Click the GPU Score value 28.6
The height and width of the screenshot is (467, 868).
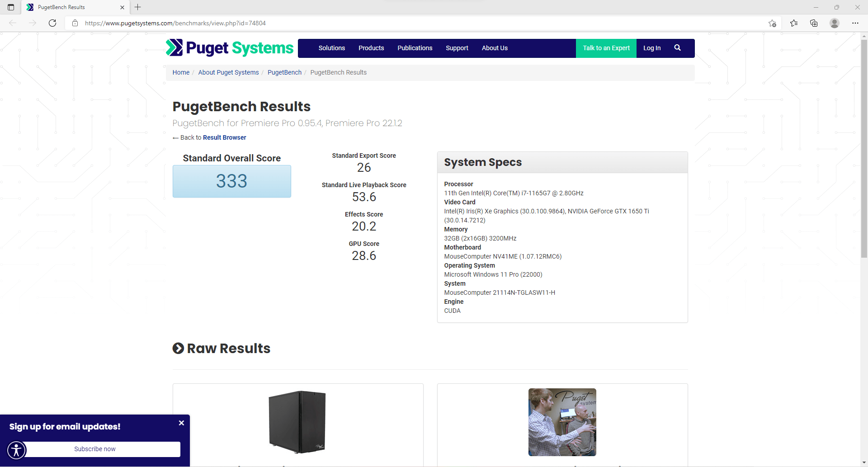coord(364,256)
